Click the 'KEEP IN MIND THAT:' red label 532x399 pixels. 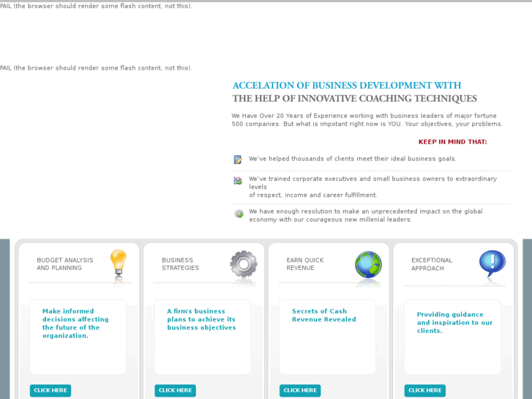click(x=453, y=142)
